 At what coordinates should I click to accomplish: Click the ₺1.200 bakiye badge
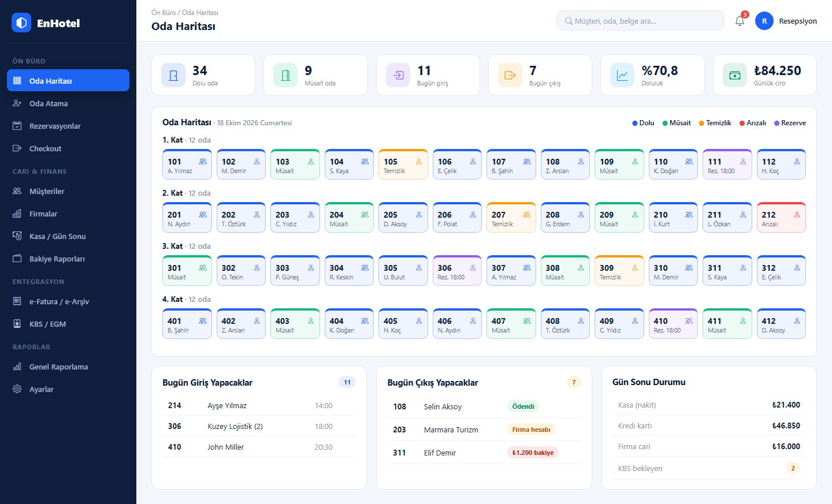point(533,453)
